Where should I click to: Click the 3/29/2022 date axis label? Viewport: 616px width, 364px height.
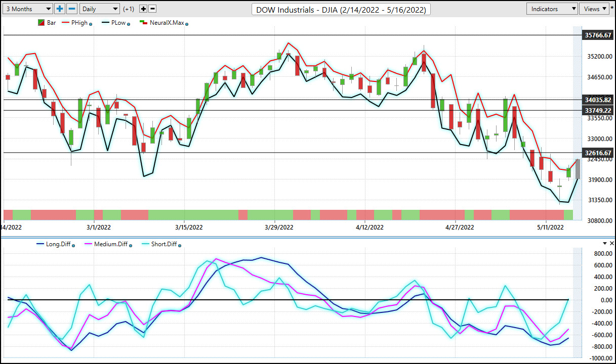click(279, 228)
